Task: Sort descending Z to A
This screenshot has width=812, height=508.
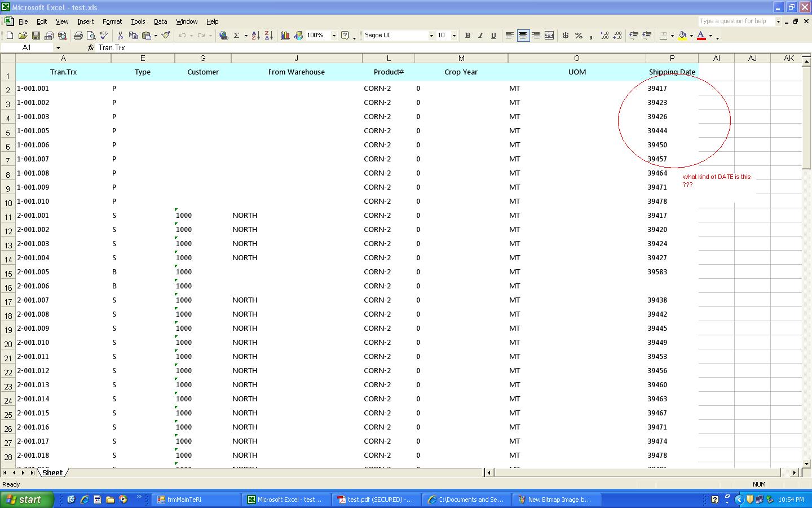Action: tap(269, 36)
